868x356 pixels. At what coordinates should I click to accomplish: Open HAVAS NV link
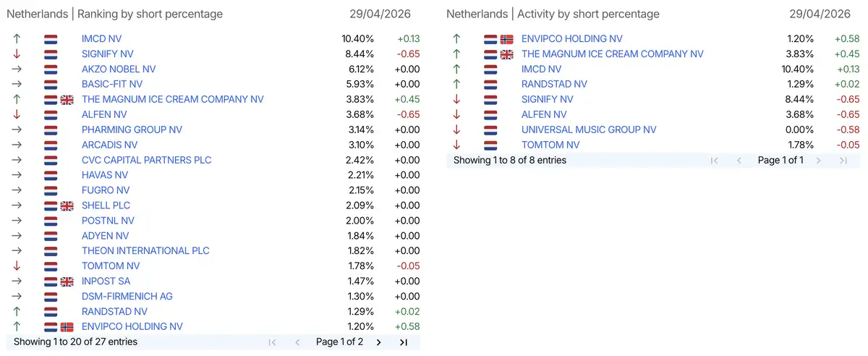point(105,175)
